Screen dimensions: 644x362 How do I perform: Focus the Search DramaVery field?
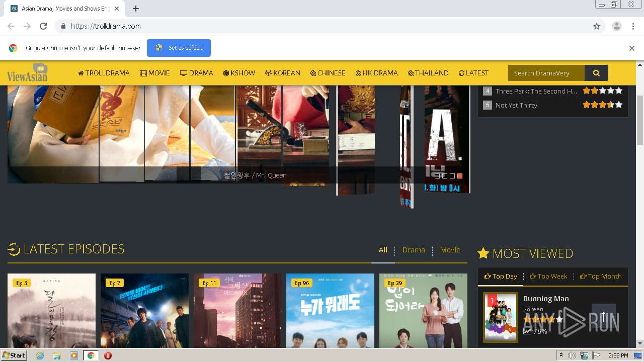point(546,73)
